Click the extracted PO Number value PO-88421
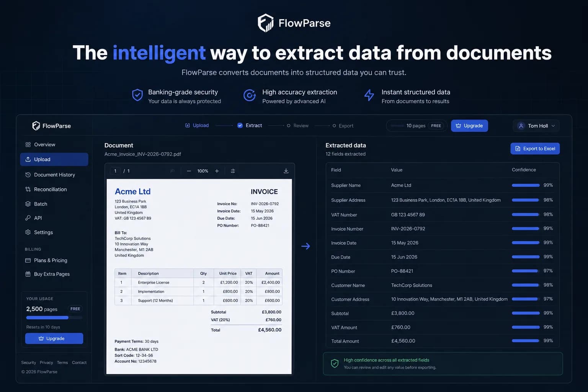The height and width of the screenshot is (392, 588). [x=402, y=271]
